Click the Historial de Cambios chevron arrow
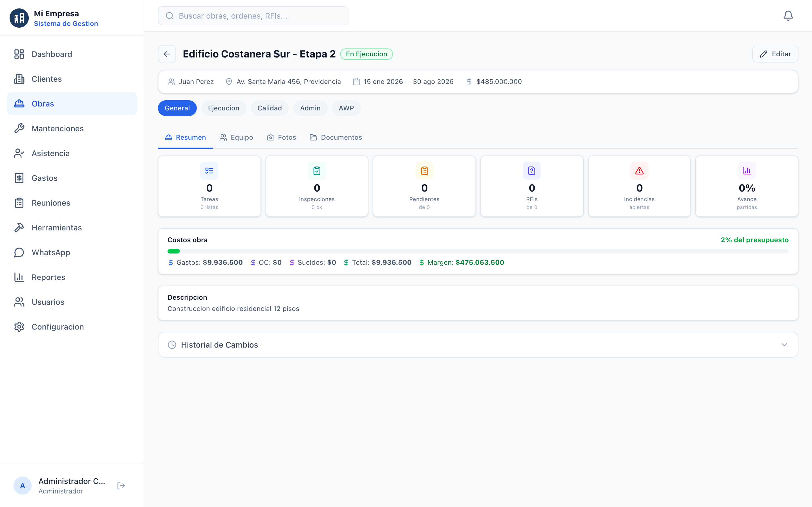The width and height of the screenshot is (812, 507). click(784, 345)
